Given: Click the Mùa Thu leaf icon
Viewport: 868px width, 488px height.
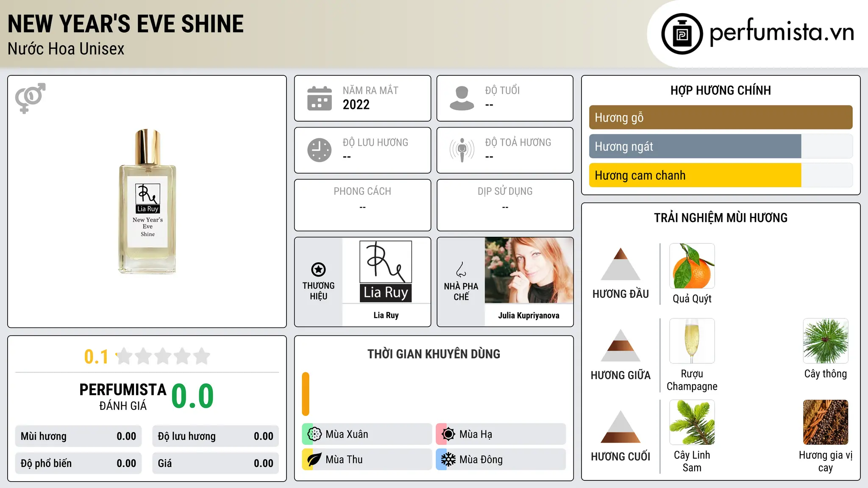Looking at the screenshot, I should point(314,460).
